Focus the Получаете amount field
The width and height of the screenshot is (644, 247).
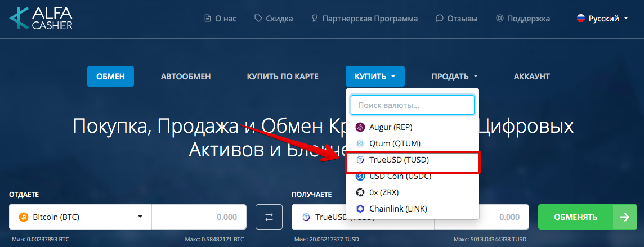[x=481, y=217]
